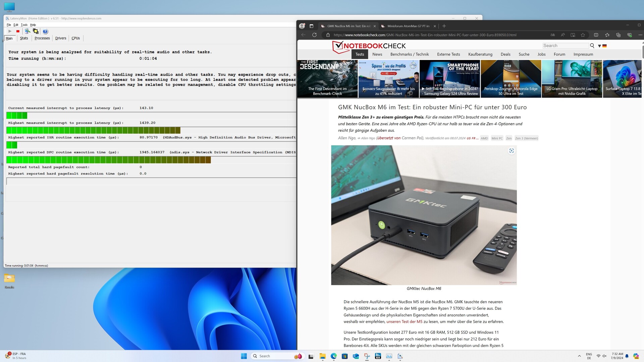
Task: Open the Minisforum AtomMan G7 PT tab
Action: [x=408, y=26]
